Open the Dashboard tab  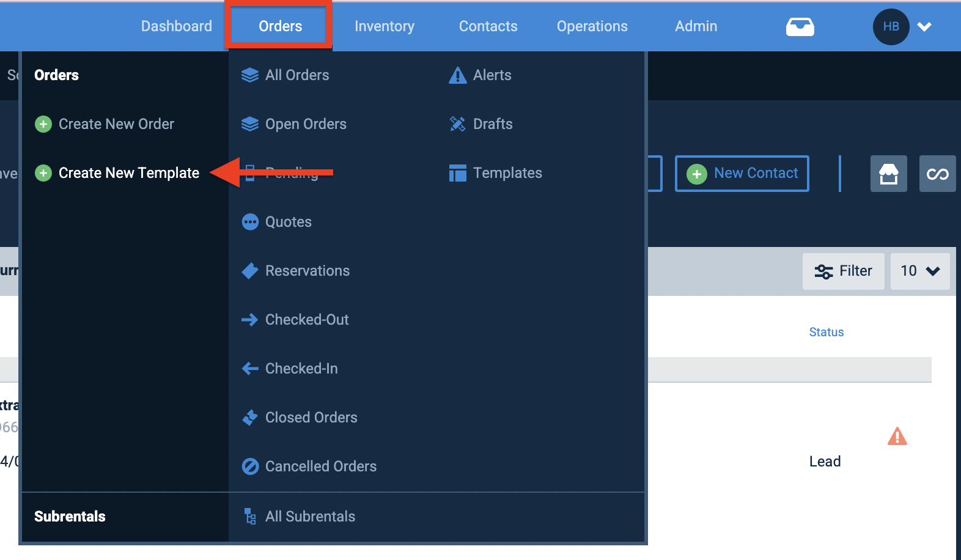176,26
